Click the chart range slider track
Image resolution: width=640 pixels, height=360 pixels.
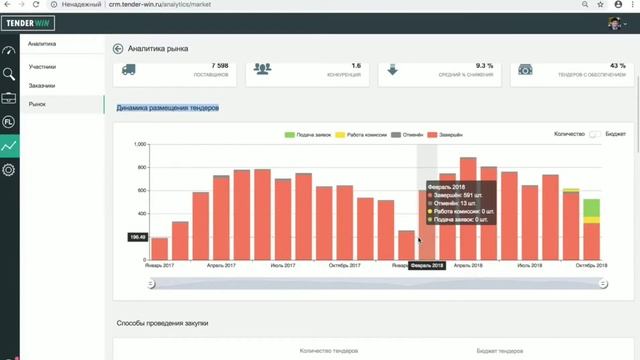click(x=377, y=284)
